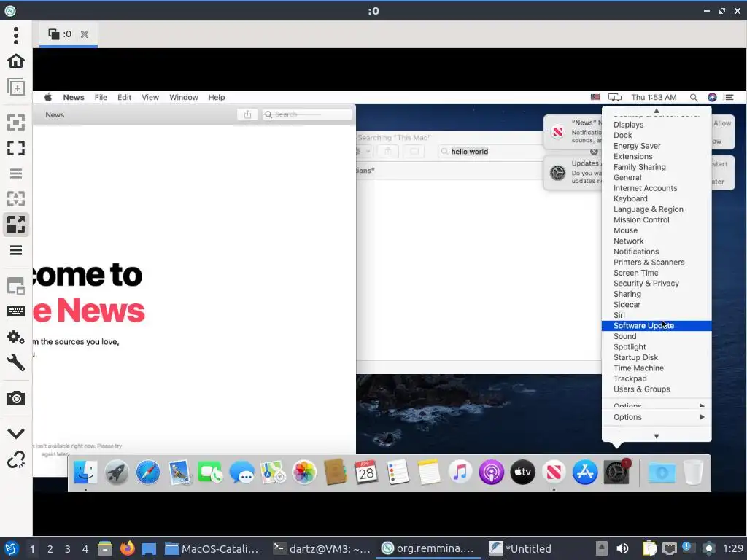
Task: Open Notes in the Dock
Action: coord(429,472)
